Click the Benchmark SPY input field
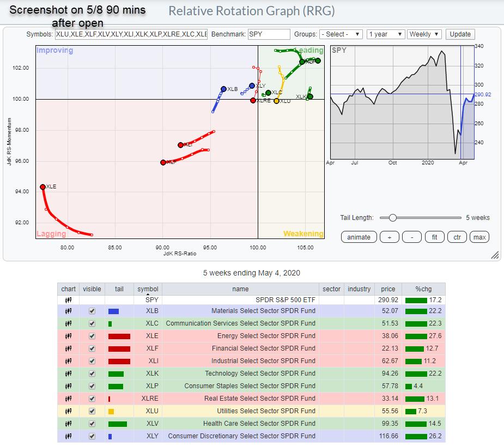The height and width of the screenshot is (447, 504). (269, 34)
